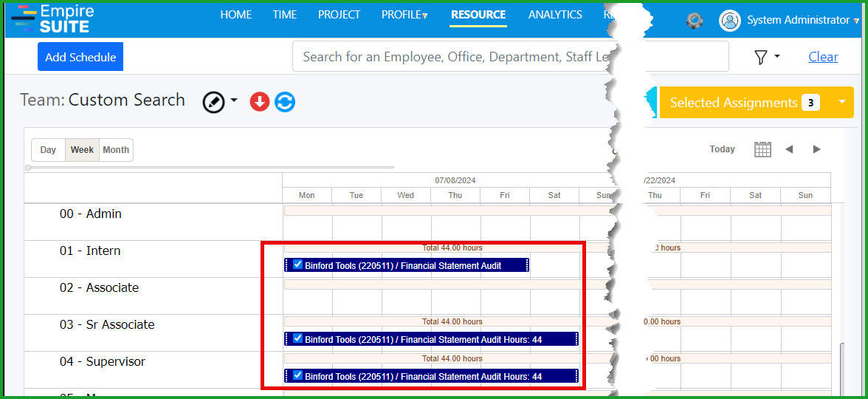Uncheck Sr Associate Binford Tools assignment checkbox

pyautogui.click(x=298, y=338)
